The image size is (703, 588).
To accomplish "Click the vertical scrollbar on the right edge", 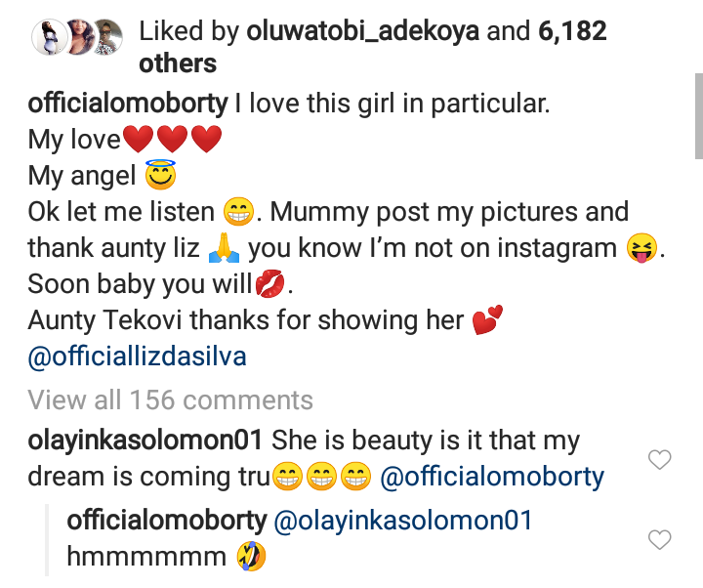I will click(697, 119).
